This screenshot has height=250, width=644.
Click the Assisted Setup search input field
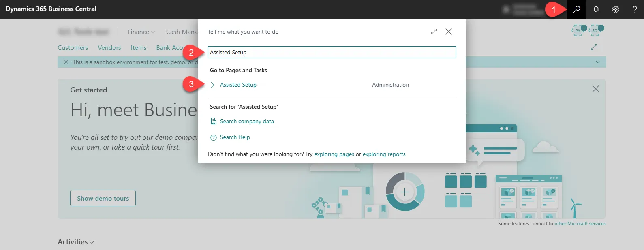pyautogui.click(x=332, y=52)
